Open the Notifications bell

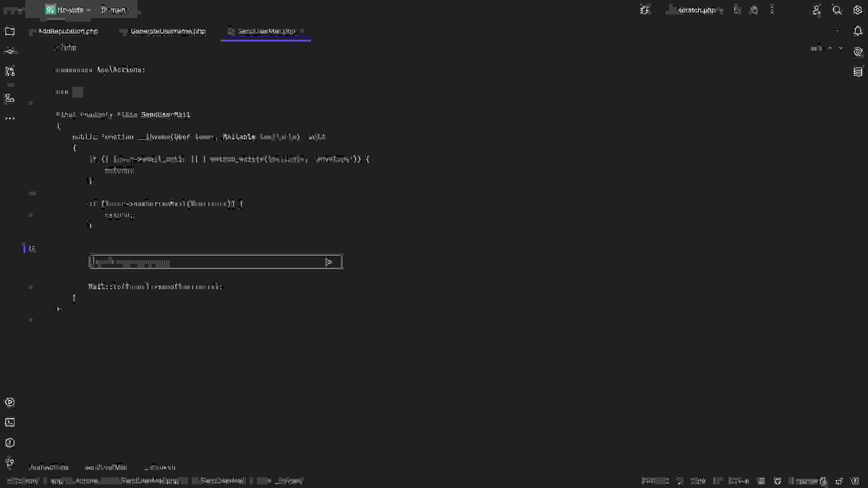point(858,31)
